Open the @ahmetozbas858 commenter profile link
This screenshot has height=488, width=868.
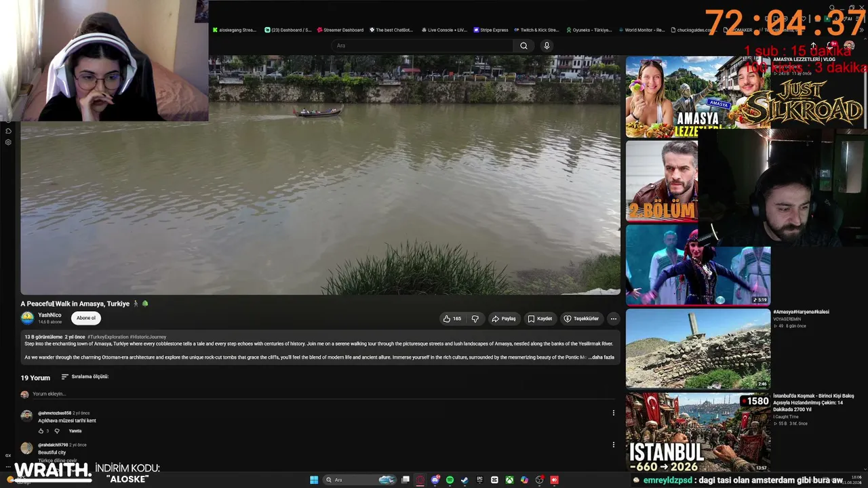click(x=54, y=413)
